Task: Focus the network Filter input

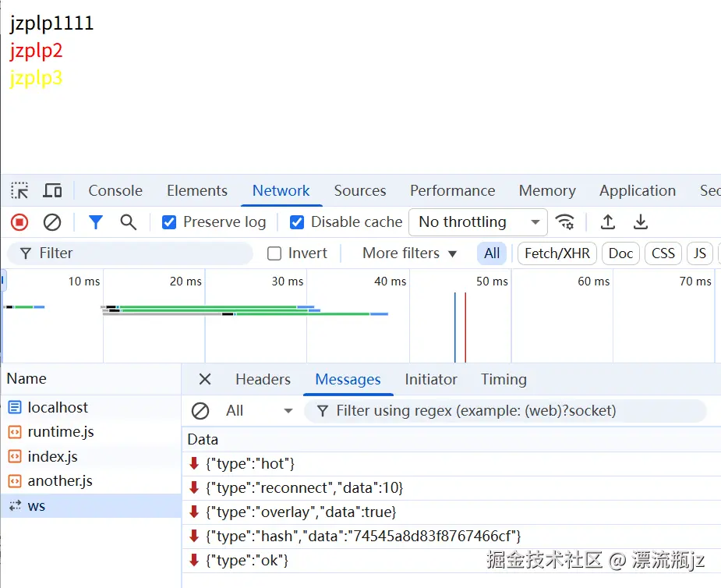Action: [x=130, y=253]
